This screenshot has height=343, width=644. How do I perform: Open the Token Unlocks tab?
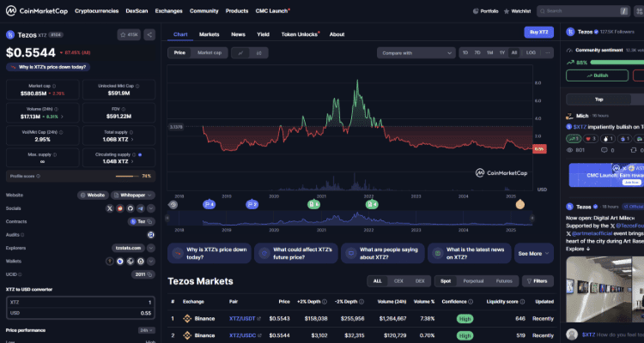coord(301,34)
